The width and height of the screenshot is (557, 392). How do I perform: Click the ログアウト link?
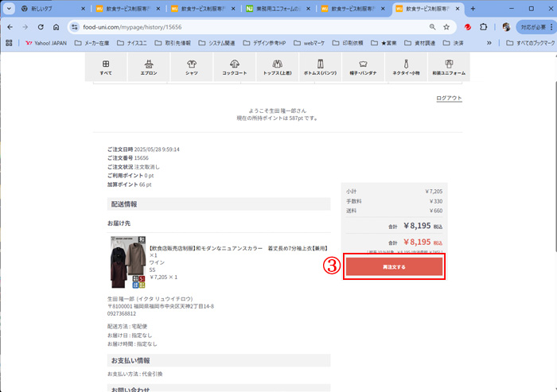(449, 98)
